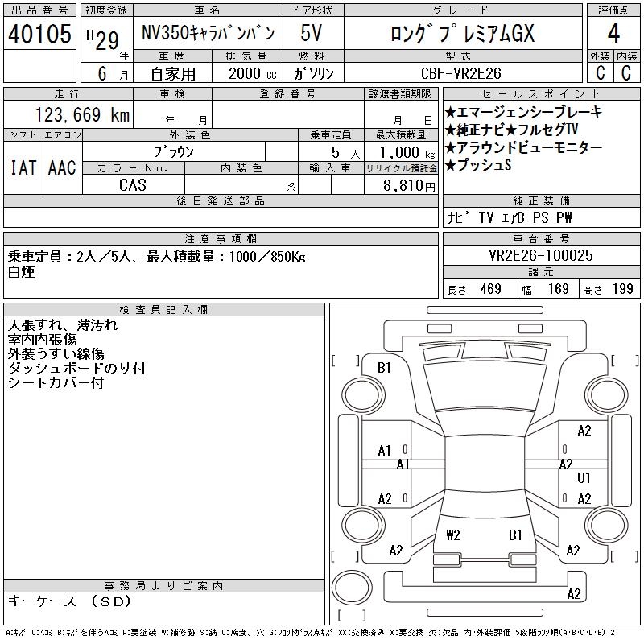Image resolution: width=644 pixels, height=644 pixels.
Task: Select the equipment line ナビ TV エアB PS PW
Action: (x=510, y=217)
